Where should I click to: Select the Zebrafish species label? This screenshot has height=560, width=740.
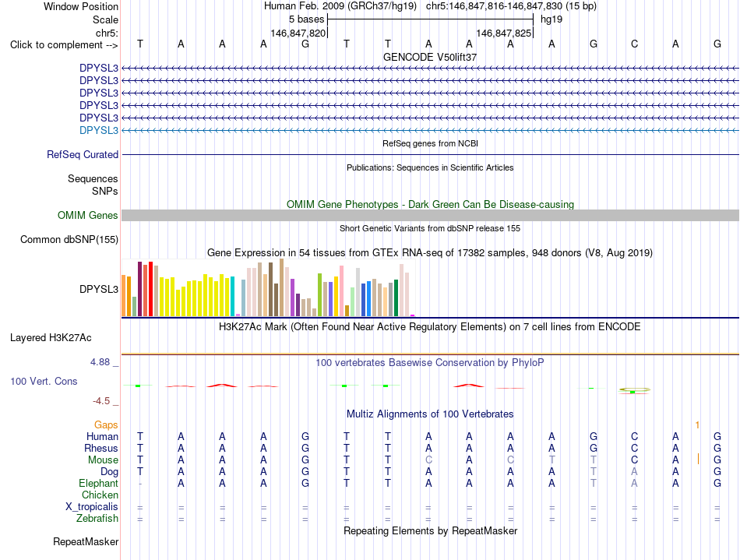point(97,519)
